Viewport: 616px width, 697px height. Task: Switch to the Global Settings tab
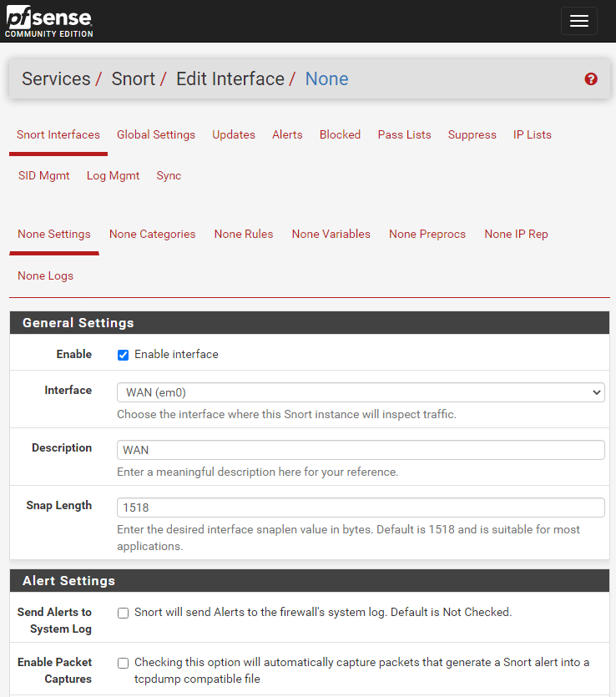[x=156, y=135]
